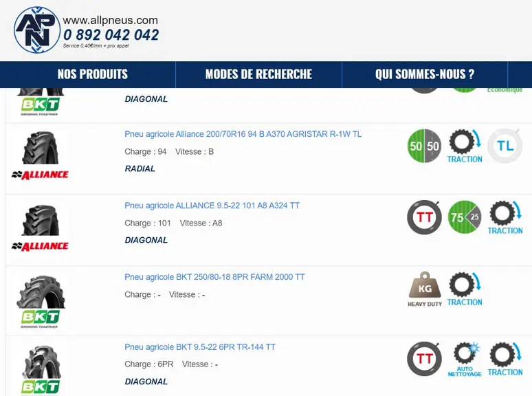The height and width of the screenshot is (396, 532).
Task: Click RADIAL label on Alliance A370 row
Action: coord(140,168)
